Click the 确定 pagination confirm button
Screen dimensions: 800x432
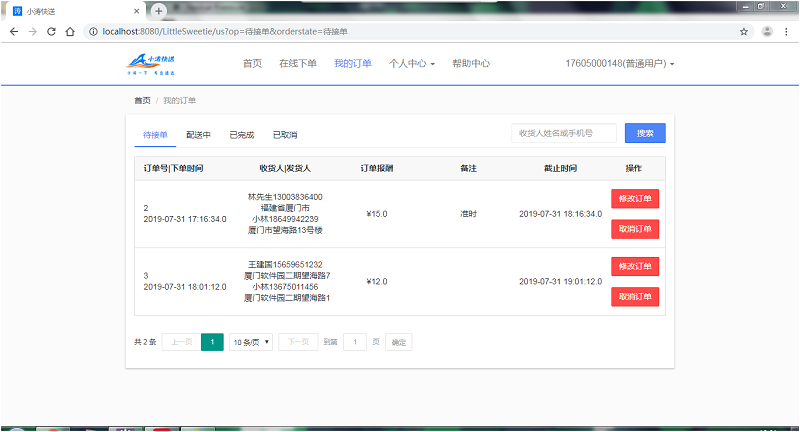pos(398,342)
